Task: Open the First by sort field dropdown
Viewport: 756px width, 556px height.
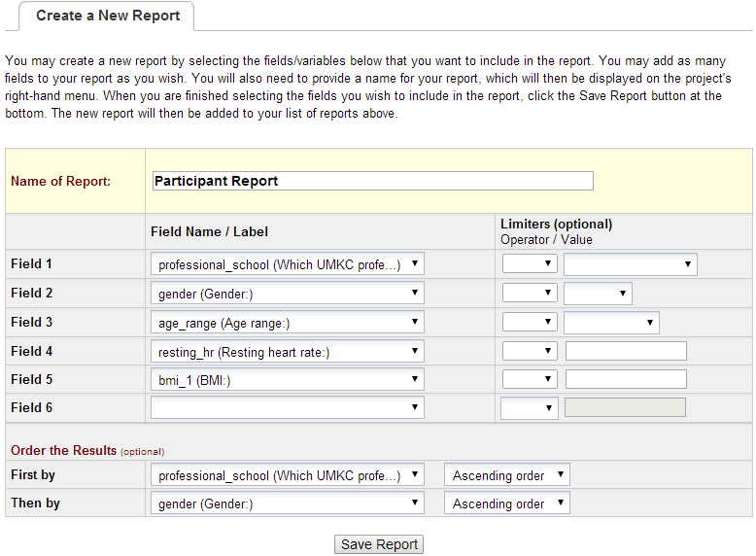Action: 288,475
